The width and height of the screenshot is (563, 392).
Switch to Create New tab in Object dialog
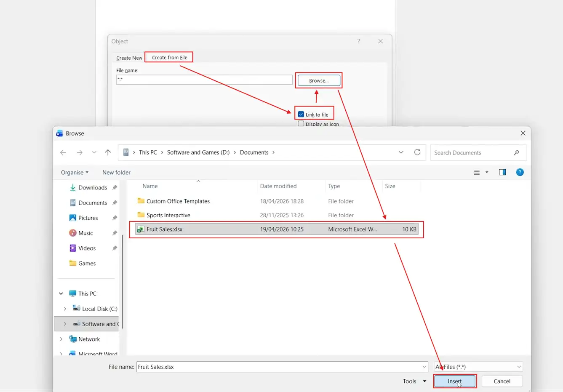tap(129, 58)
